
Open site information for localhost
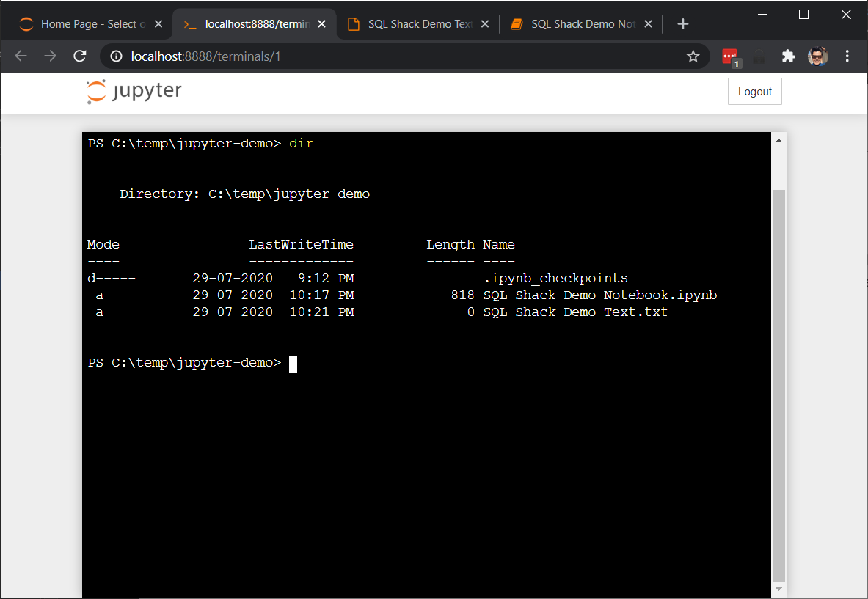(115, 56)
